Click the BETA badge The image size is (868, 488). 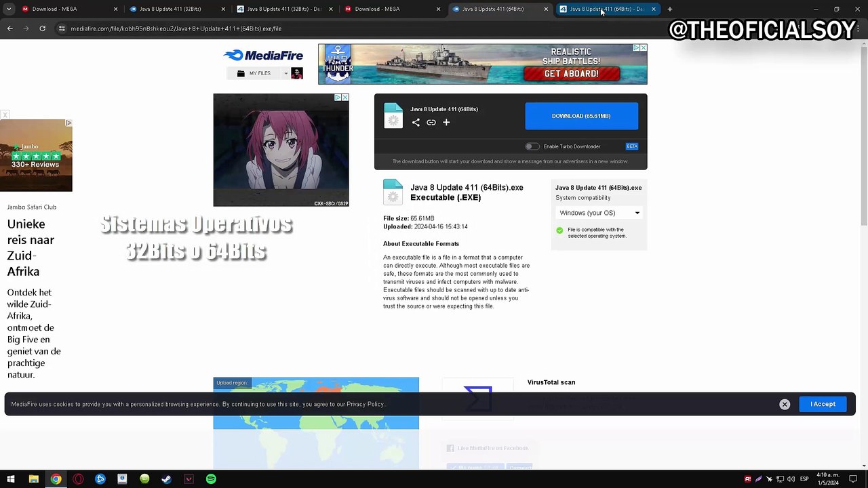click(632, 146)
